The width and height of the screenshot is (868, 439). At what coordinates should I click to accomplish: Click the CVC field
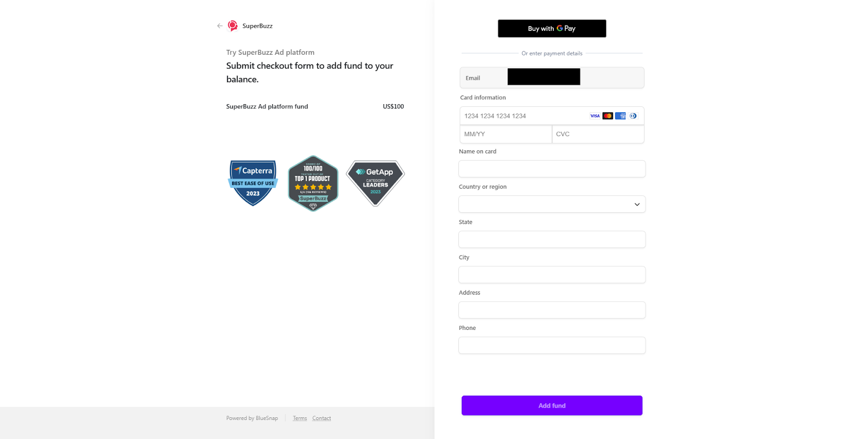pos(598,134)
